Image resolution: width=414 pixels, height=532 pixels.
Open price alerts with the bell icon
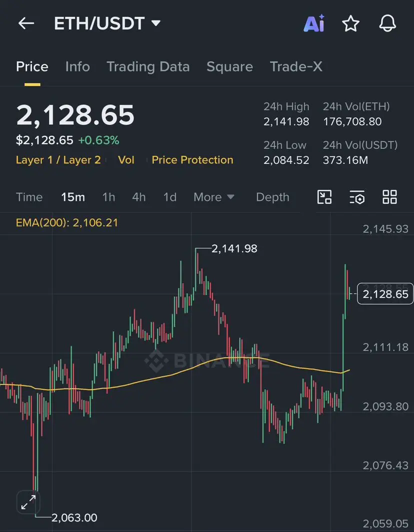387,23
